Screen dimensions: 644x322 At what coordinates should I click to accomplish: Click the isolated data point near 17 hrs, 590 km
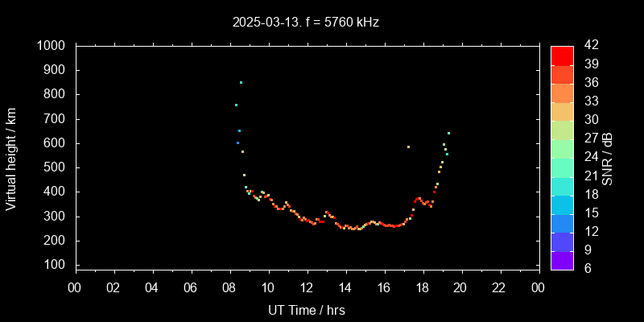point(408,147)
